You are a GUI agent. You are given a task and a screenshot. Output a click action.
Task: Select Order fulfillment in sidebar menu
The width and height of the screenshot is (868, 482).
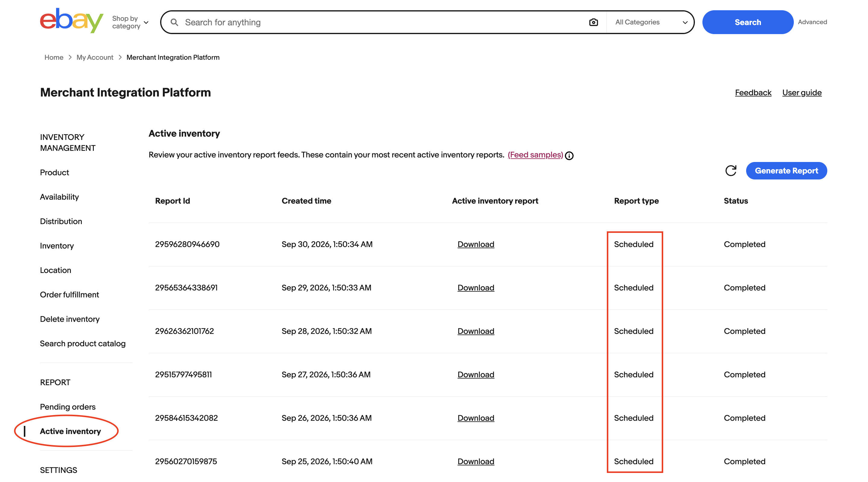[x=69, y=295]
